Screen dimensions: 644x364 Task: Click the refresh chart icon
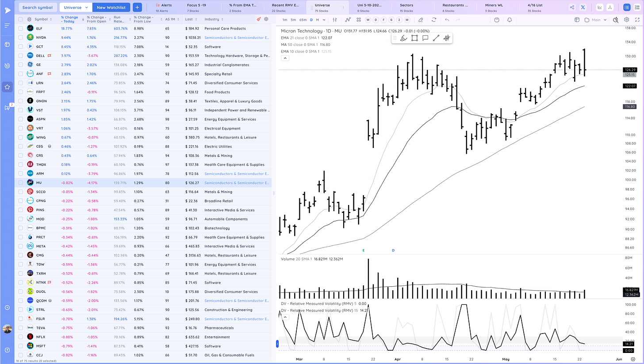click(x=434, y=19)
